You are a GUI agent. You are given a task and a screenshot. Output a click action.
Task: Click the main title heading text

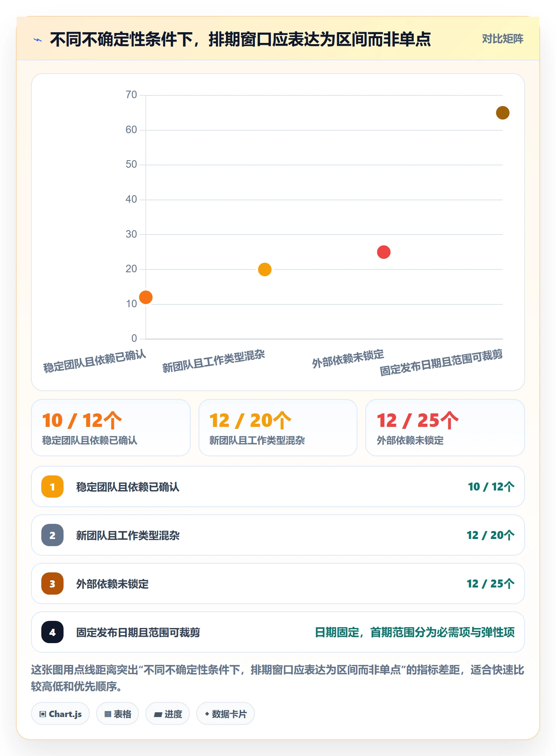240,39
